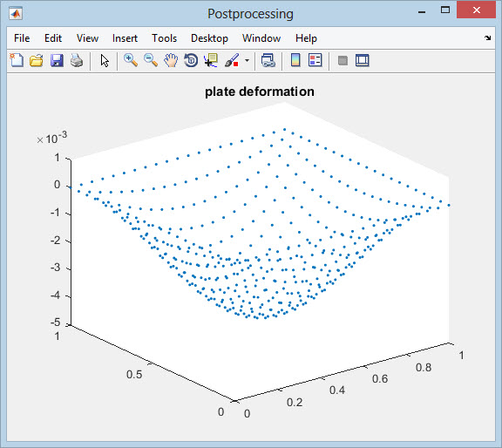
Task: Choose the Data Cursor tool
Action: click(211, 60)
